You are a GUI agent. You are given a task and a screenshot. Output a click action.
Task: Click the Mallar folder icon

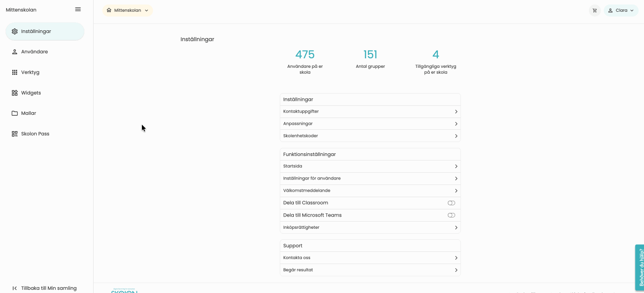coord(14,113)
